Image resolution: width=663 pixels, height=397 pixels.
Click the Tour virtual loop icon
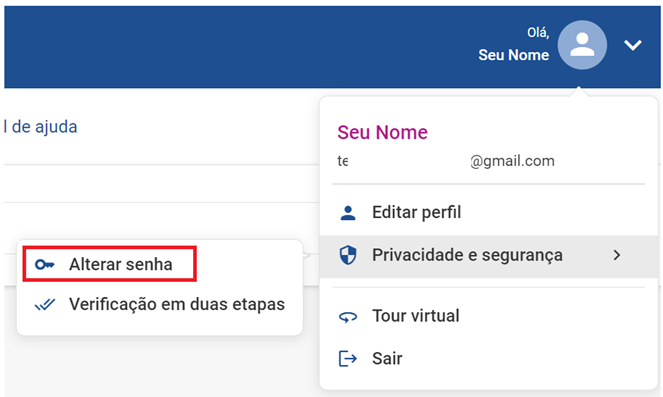coord(348,317)
